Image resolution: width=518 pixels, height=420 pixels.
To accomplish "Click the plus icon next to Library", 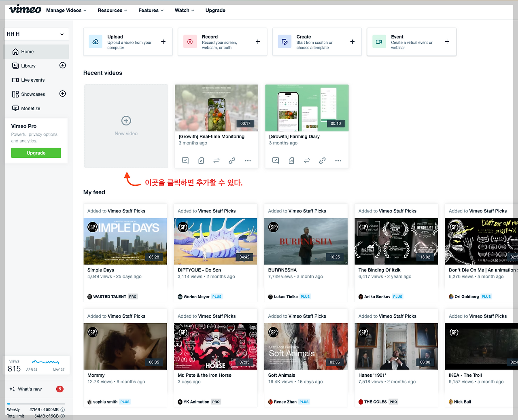I will coord(63,66).
